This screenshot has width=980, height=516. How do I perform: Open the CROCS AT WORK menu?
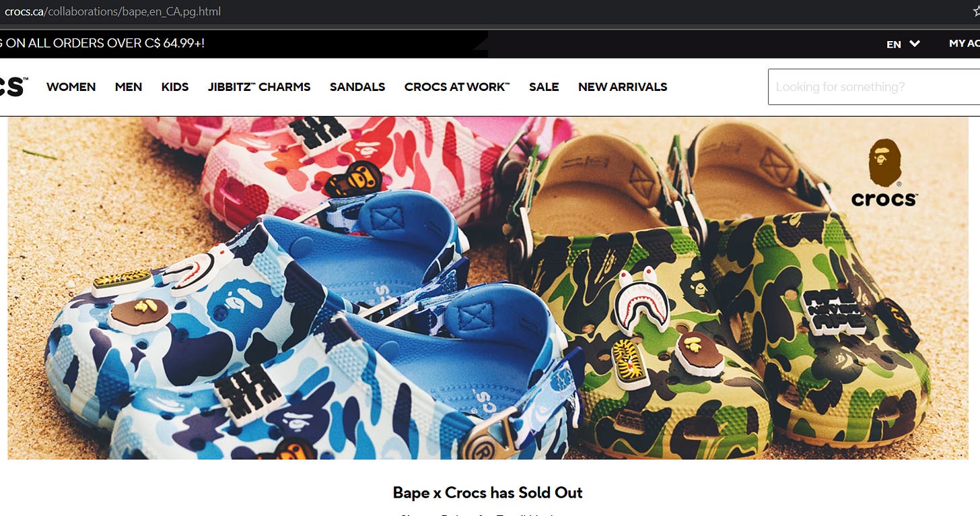click(457, 87)
